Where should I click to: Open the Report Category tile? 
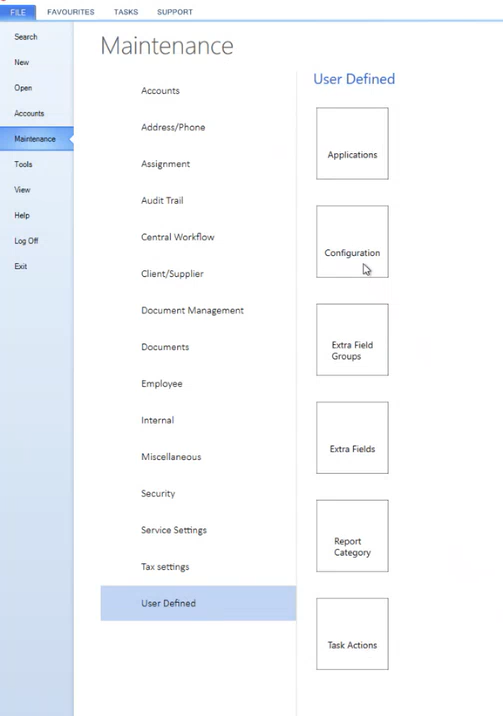[x=352, y=536]
